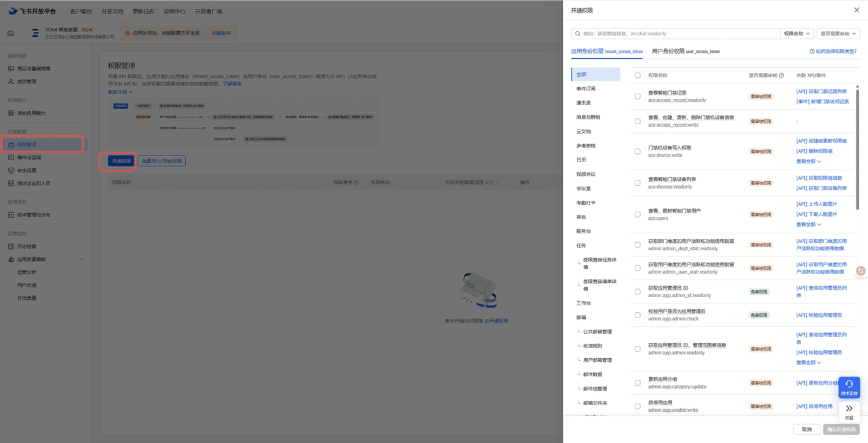Select the 公共邮箱管理 sub-category
The width and height of the screenshot is (868, 443).
tap(597, 332)
